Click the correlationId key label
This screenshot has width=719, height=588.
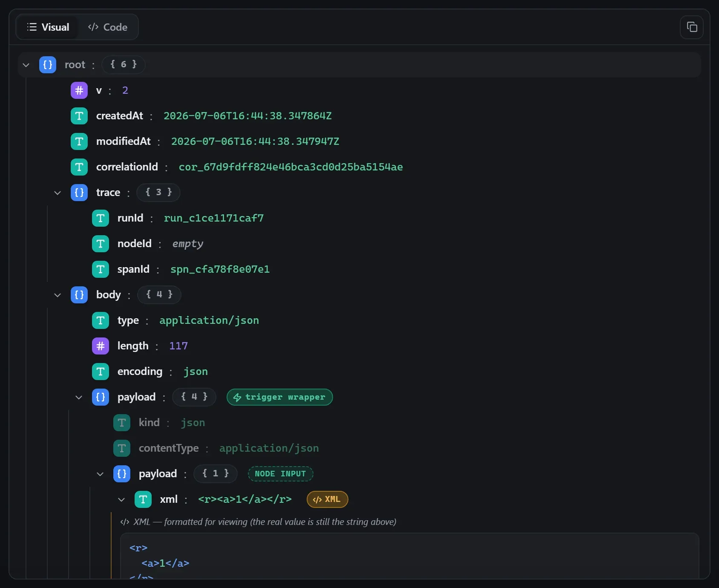[127, 167]
